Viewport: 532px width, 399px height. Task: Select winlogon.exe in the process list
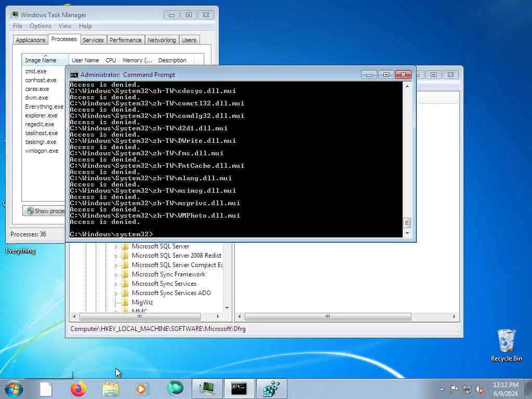[x=42, y=151]
